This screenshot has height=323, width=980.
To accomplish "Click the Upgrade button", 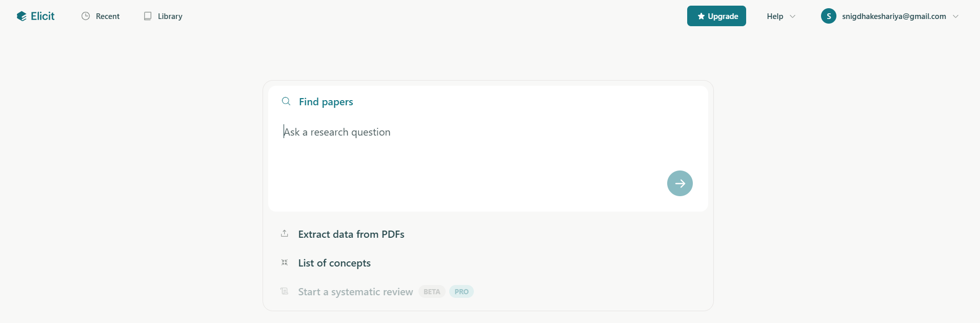I will tap(716, 16).
